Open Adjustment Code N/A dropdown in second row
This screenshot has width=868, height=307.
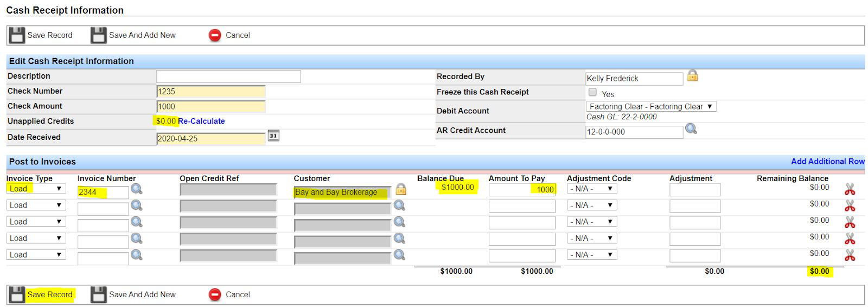point(592,205)
